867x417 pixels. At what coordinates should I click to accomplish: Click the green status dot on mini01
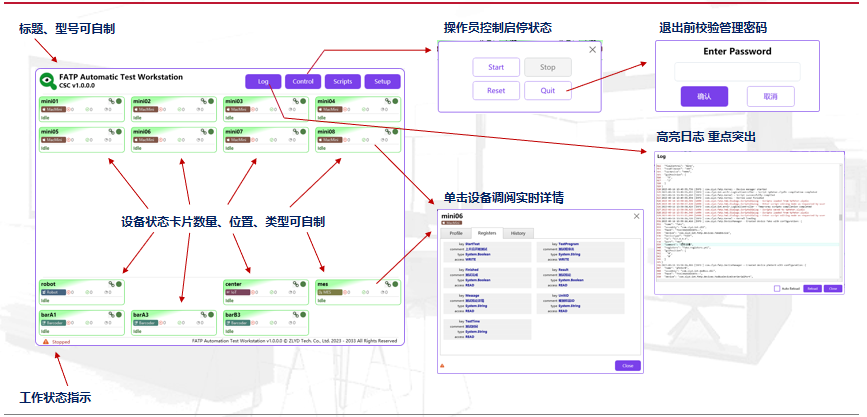(118, 101)
